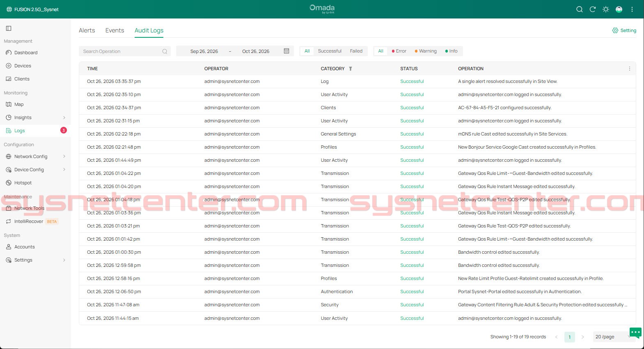Select the All result filter beside Successful
644x349 pixels.
(307, 51)
